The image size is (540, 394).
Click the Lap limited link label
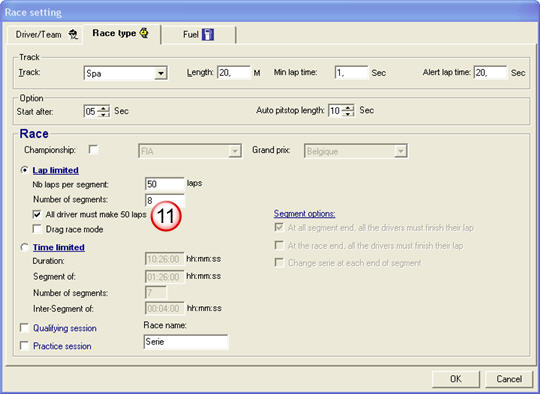click(x=55, y=170)
